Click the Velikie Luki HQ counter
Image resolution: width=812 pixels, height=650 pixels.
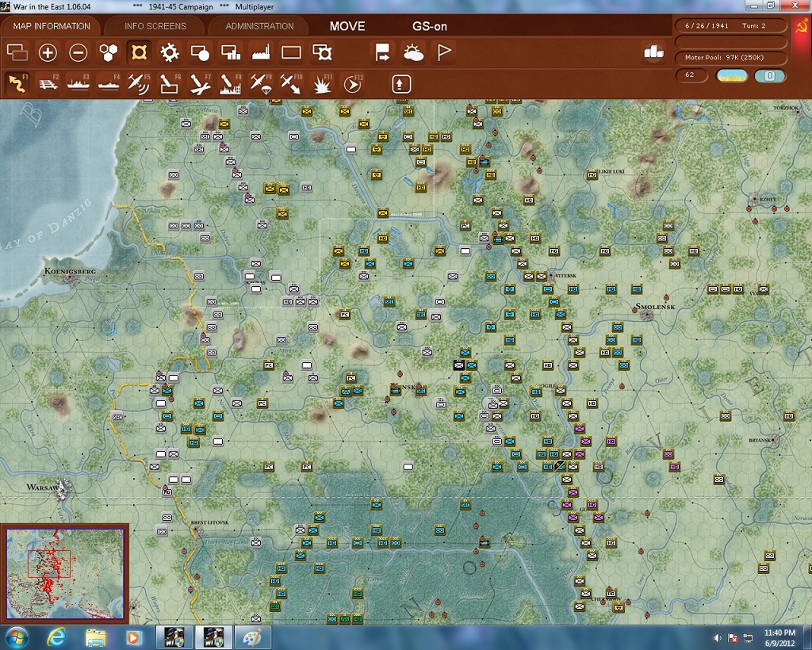coord(592,175)
